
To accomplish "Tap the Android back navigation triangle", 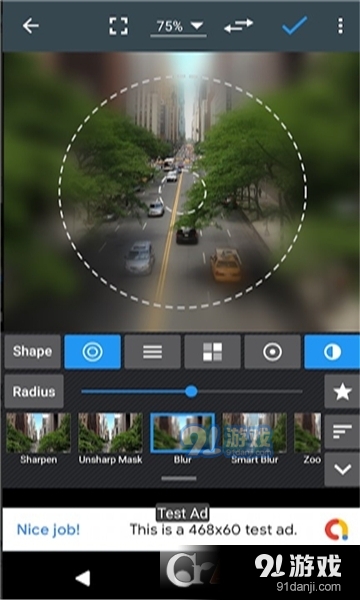I will [83, 578].
